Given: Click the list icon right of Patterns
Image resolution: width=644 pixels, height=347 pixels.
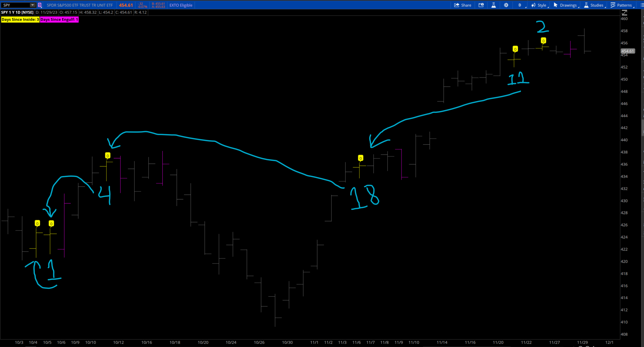Looking at the screenshot, I should point(642,5).
